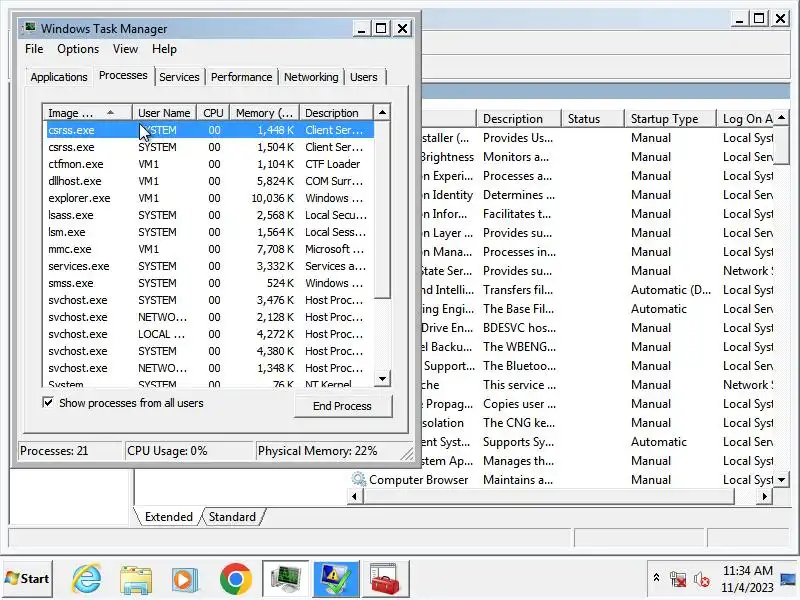Switch to Extended view tab in Services
Image resolution: width=800 pixels, height=600 pixels.
click(168, 517)
